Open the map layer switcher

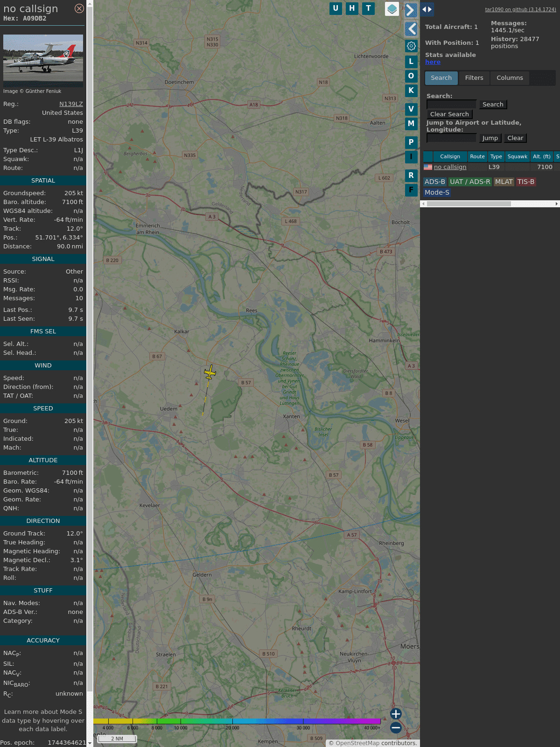click(392, 8)
